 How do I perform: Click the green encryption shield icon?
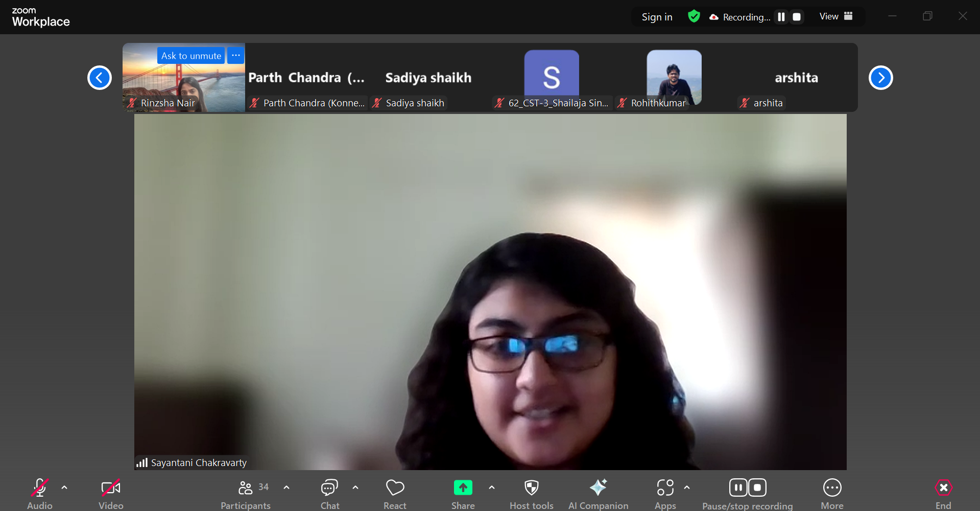tap(694, 16)
